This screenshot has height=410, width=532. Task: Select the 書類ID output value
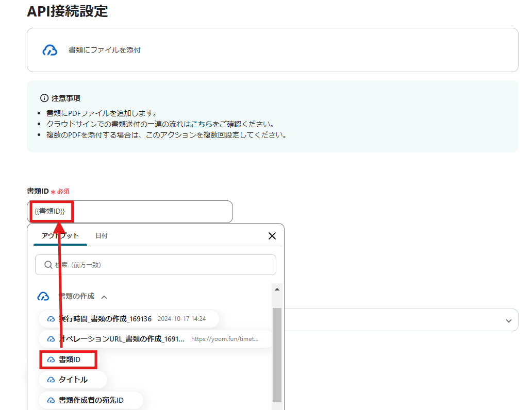coord(68,360)
